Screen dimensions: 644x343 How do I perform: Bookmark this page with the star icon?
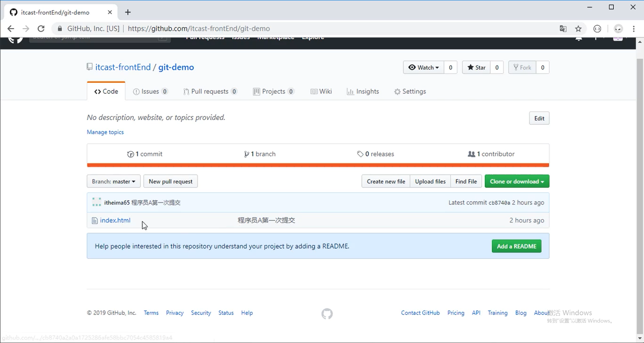click(x=579, y=28)
